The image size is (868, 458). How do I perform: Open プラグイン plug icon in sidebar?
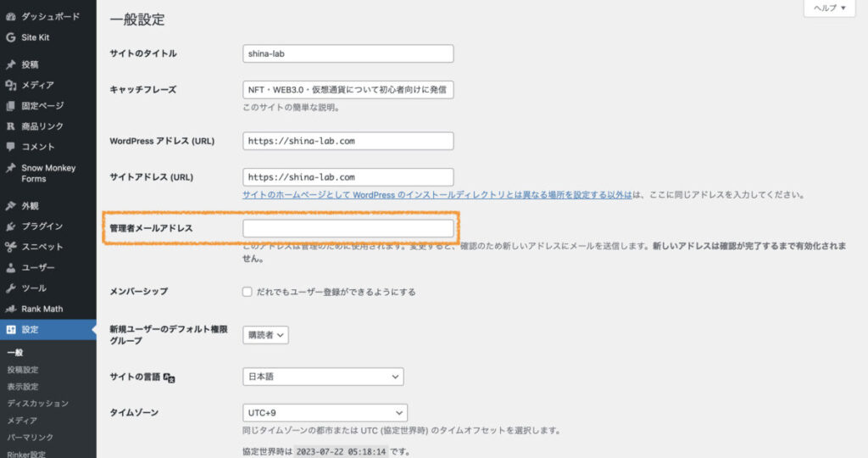tap(10, 226)
